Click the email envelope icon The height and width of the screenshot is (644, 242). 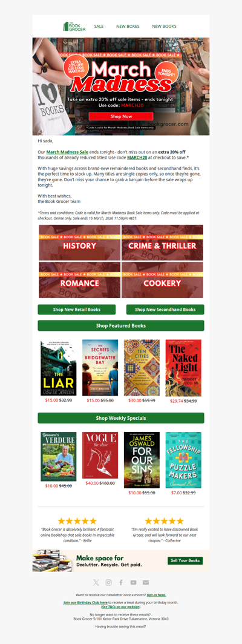coord(146,582)
